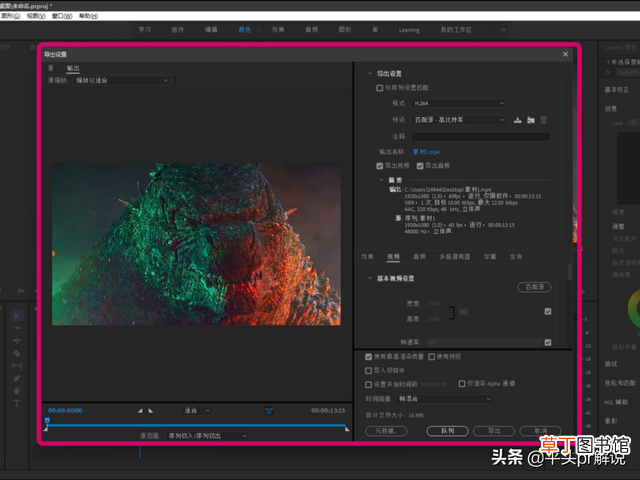Screen dimensions: 640x480
Task: Set the in point marker in export preview
Action: [x=140, y=411]
